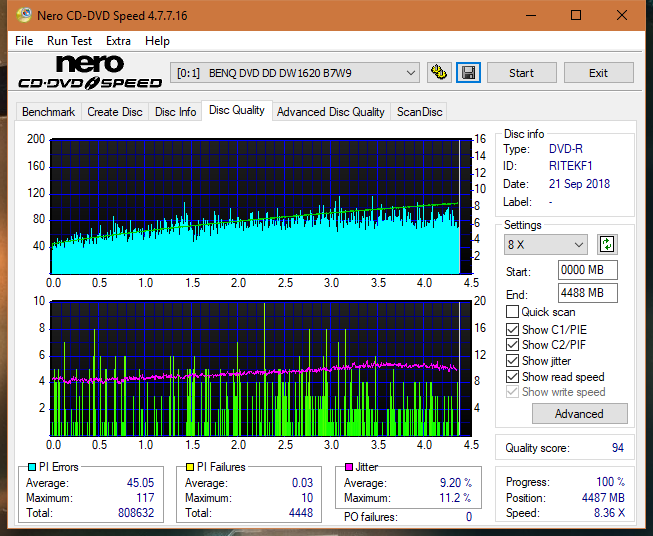Minimize the Nero CD-DVD Speed window

pyautogui.click(x=531, y=15)
